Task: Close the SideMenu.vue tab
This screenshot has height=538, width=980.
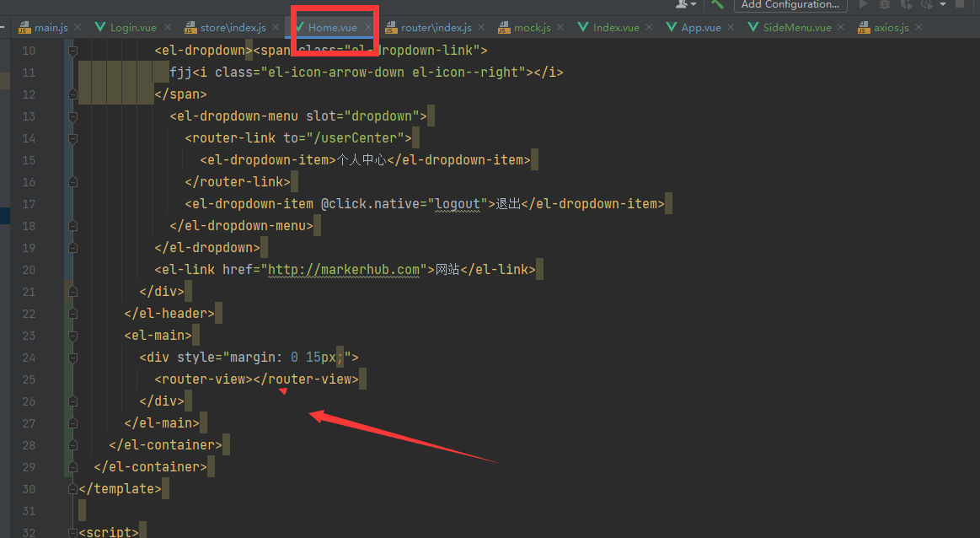Action: 841,27
